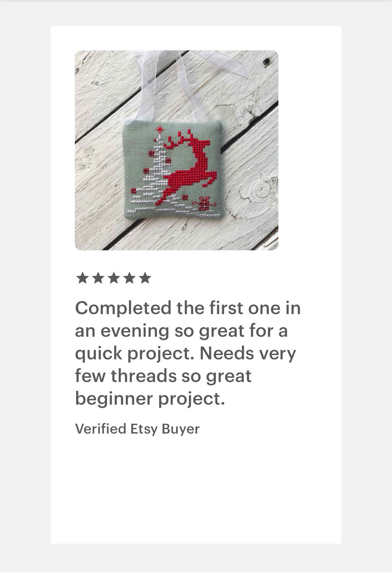Click the first rating star
This screenshot has width=392, height=573.
coord(82,278)
